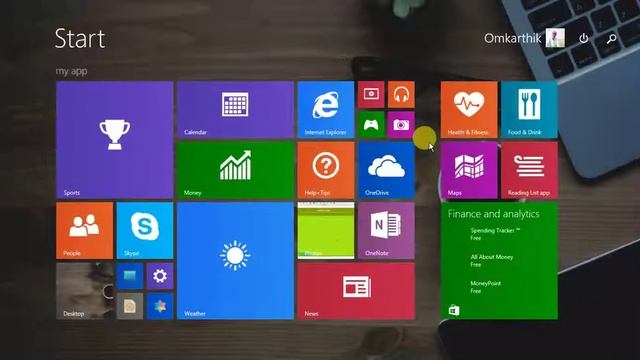This screenshot has width=640, height=360.
Task: Click All About Money app entry
Action: [491, 260]
